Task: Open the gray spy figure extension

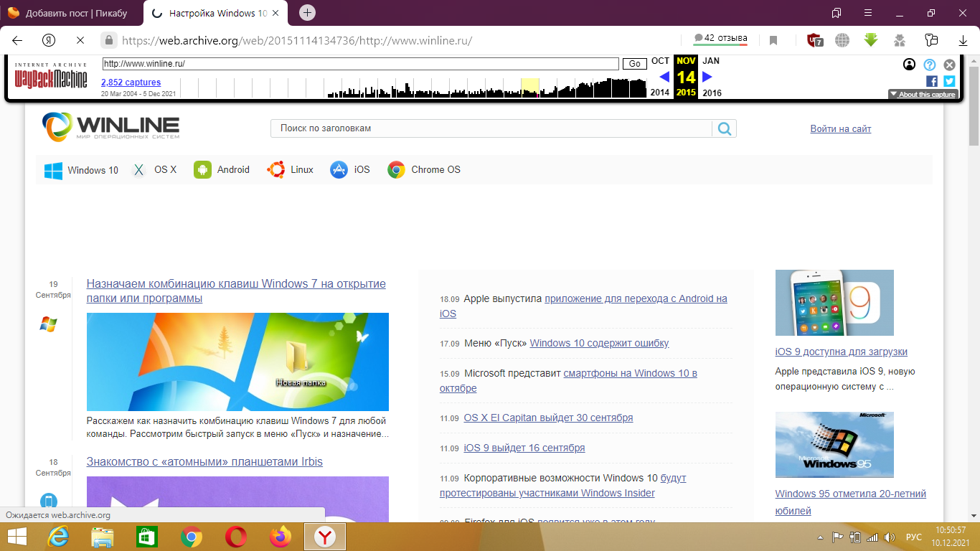Action: [900, 40]
